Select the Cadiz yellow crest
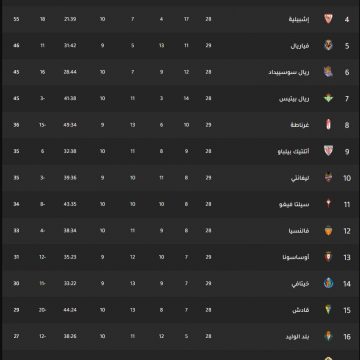 point(328,310)
